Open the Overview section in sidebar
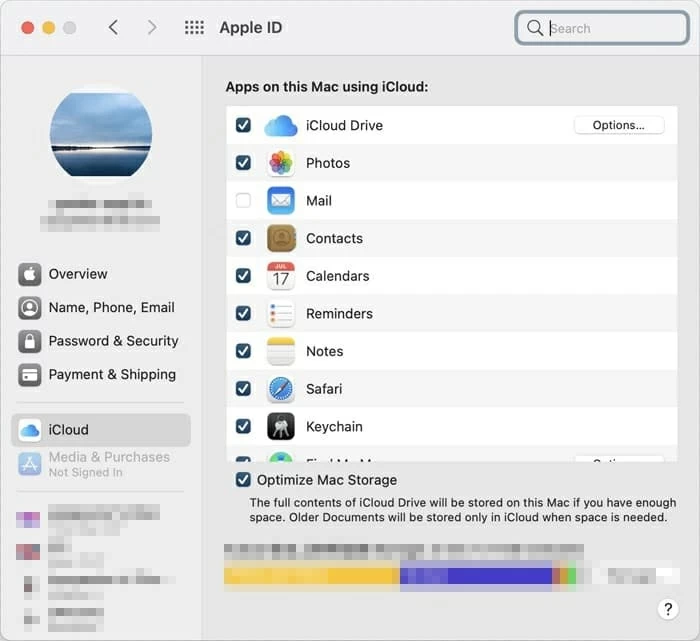 click(78, 274)
